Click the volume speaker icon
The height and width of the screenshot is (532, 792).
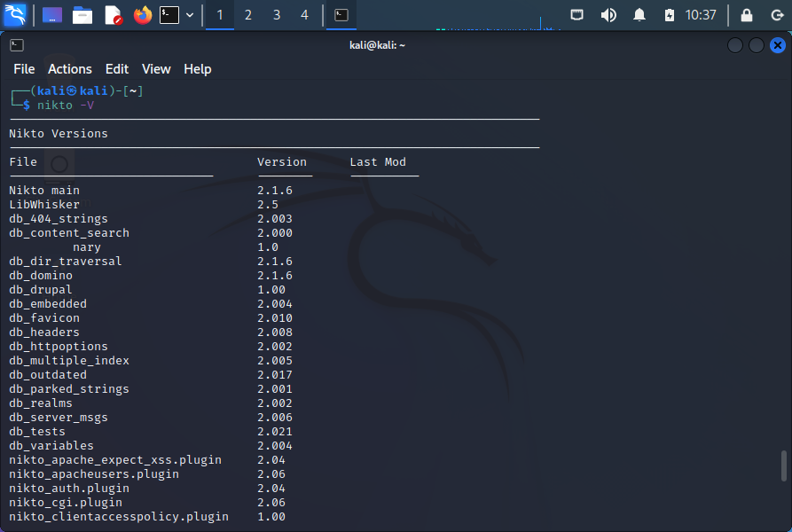[608, 15]
